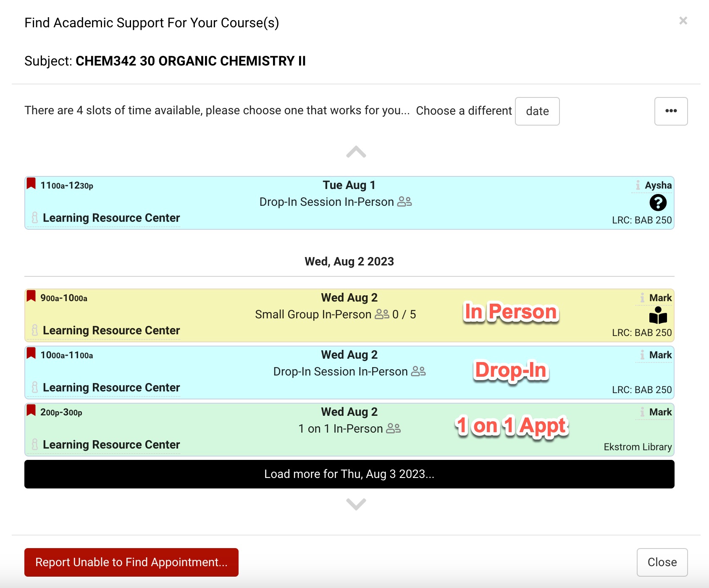This screenshot has height=588, width=709.
Task: Click tutor name Mark in 200p-300p slot
Action: tap(660, 412)
